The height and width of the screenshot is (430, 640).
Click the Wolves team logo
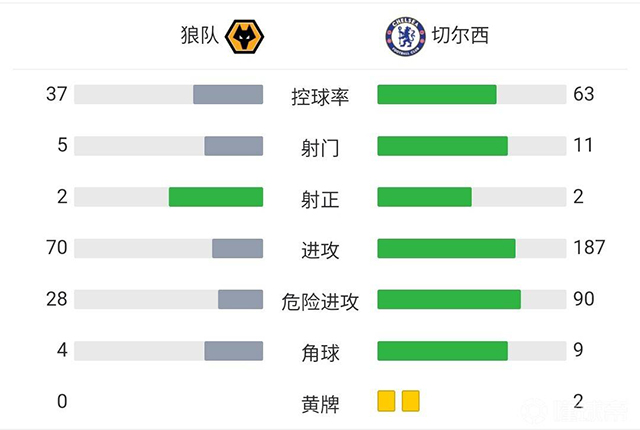click(x=243, y=37)
